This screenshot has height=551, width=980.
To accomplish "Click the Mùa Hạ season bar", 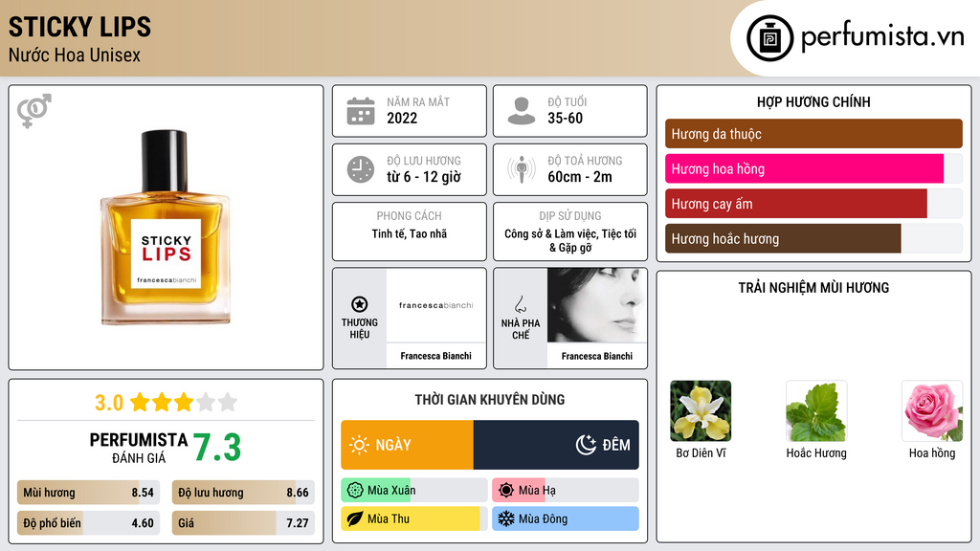I will [566, 491].
